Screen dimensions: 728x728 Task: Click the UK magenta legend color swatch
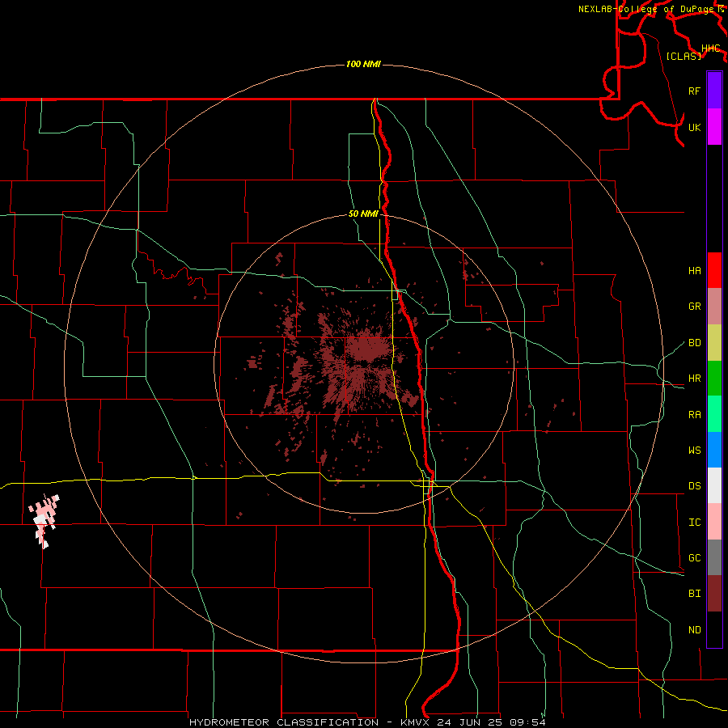coord(714,127)
